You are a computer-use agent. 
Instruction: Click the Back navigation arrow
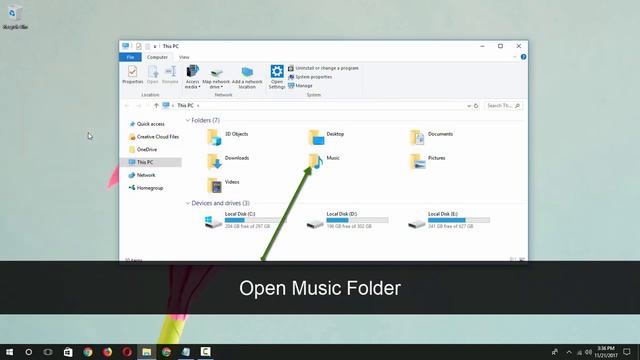[x=127, y=106]
